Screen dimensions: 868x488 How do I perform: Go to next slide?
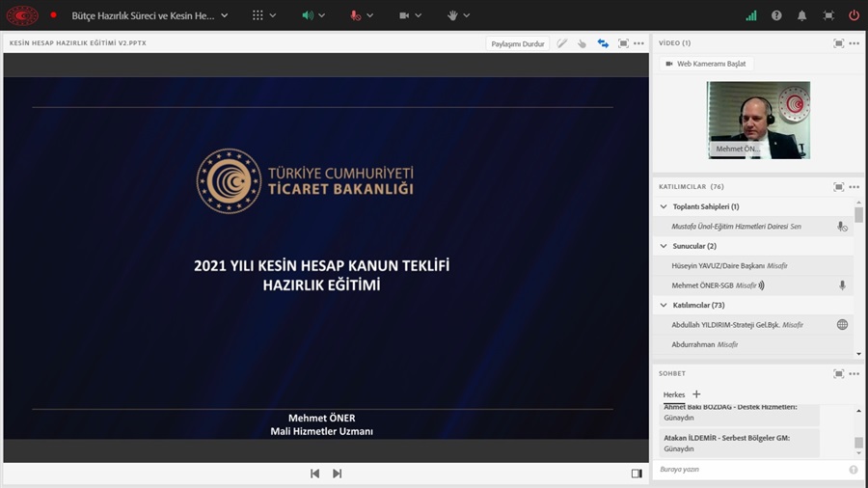[x=338, y=474]
